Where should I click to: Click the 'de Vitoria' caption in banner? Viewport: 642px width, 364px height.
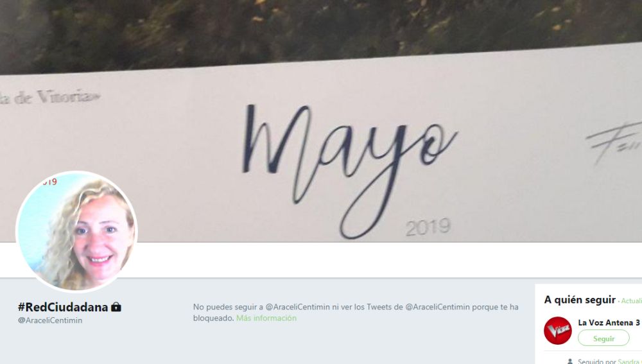coord(49,98)
